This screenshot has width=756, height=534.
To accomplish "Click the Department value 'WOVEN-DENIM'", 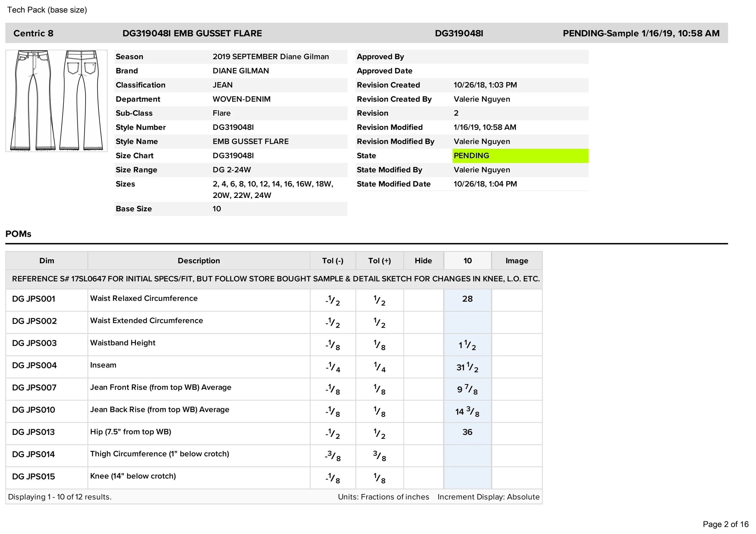I will [x=241, y=99].
